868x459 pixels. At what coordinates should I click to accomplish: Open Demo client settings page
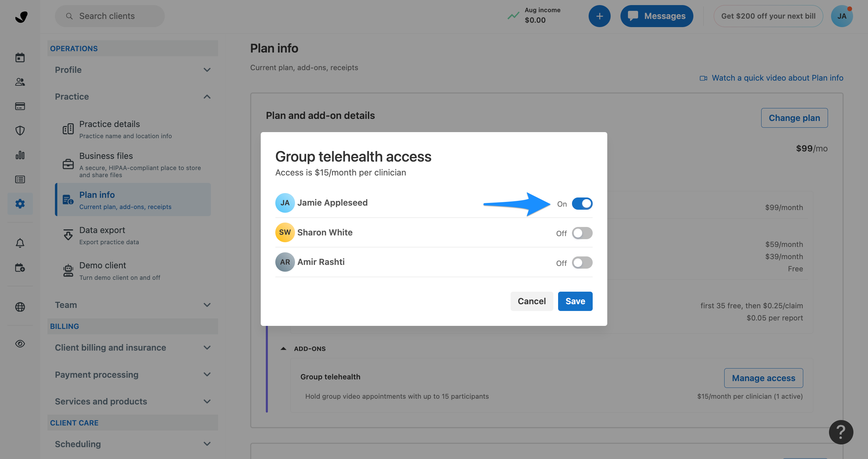pyautogui.click(x=133, y=271)
